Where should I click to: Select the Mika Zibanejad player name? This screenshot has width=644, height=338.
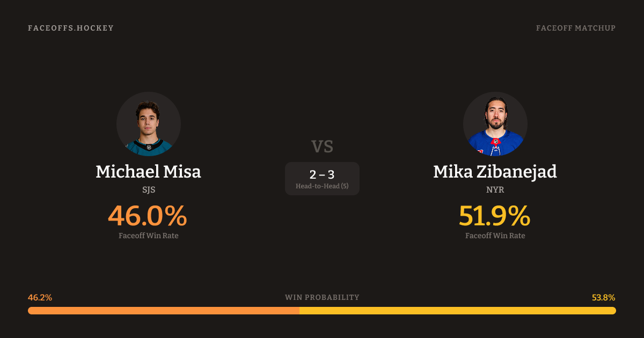tap(495, 172)
